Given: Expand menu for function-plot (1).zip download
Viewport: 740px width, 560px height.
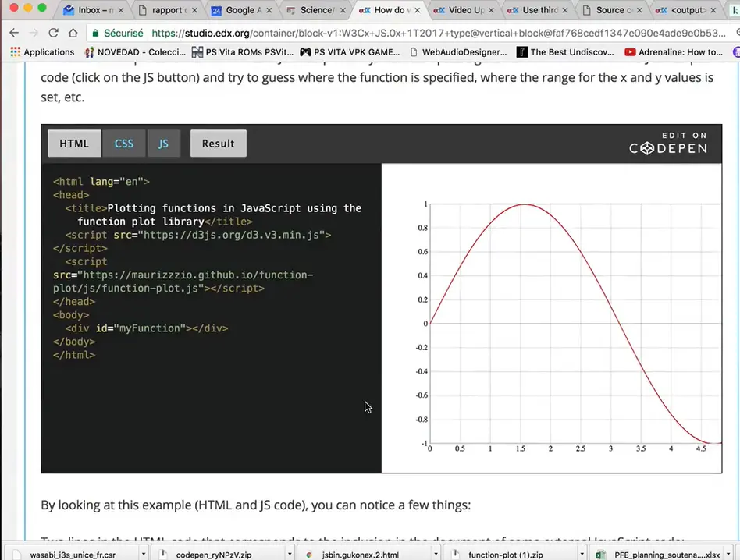Looking at the screenshot, I should [582, 555].
